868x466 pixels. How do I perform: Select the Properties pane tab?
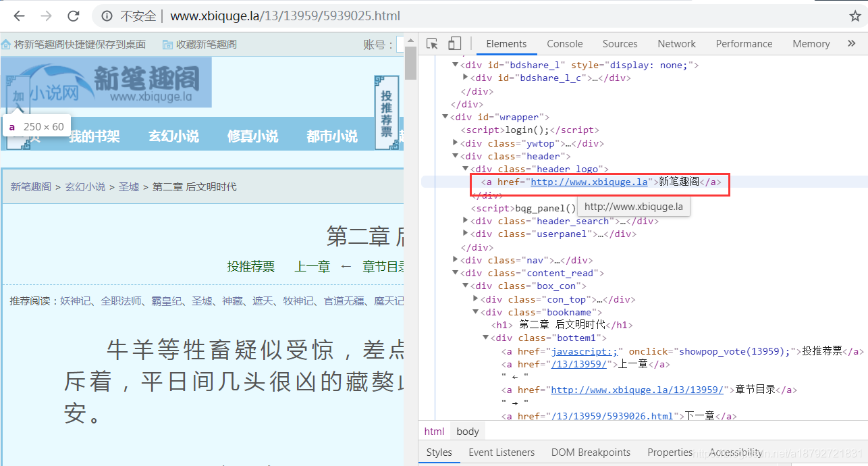[x=670, y=452]
